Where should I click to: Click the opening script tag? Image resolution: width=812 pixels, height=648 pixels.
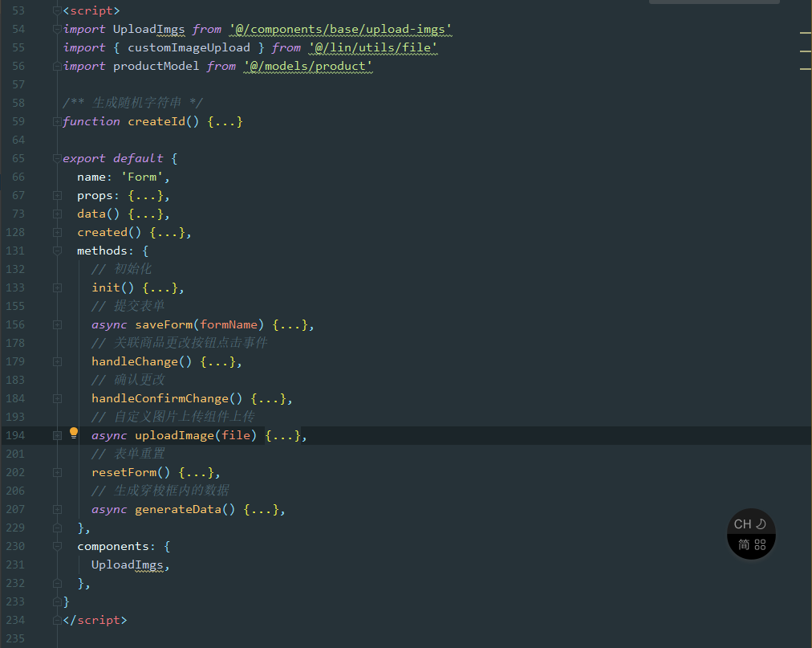91,11
